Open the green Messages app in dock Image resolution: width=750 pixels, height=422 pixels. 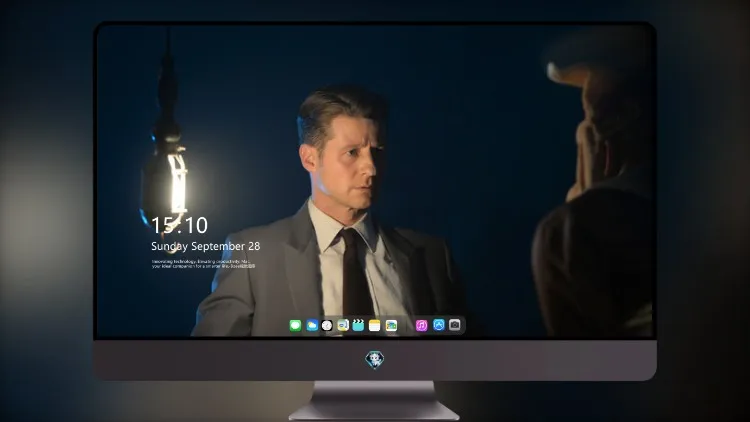click(295, 325)
